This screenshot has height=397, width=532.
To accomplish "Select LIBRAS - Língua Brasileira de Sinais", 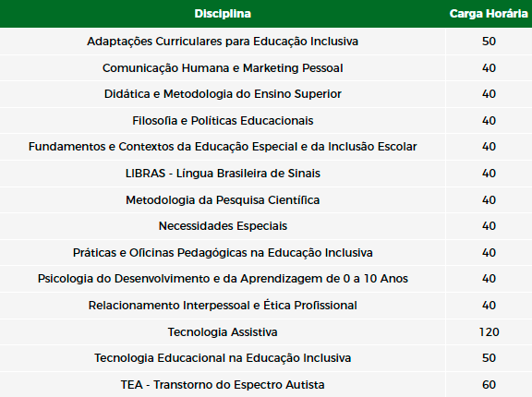I will 223,174.
